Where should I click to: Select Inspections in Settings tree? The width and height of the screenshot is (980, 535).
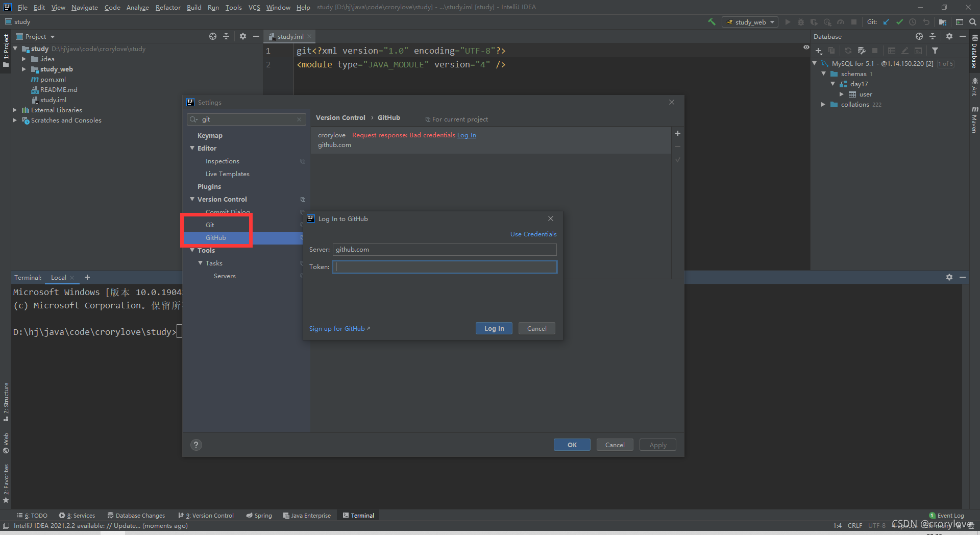pyautogui.click(x=222, y=161)
